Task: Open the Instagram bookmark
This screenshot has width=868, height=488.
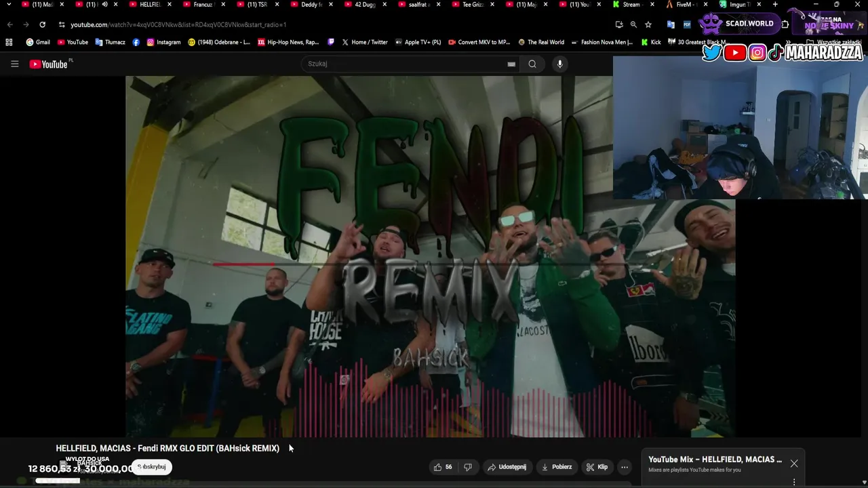Action: point(163,42)
